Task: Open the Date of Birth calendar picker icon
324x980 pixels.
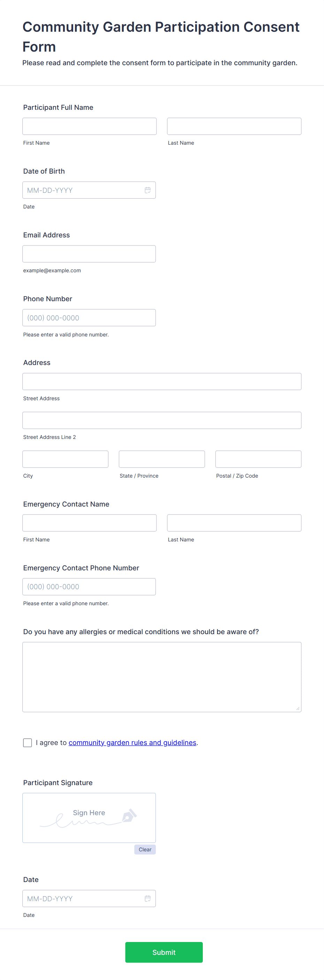Action: pyautogui.click(x=148, y=190)
